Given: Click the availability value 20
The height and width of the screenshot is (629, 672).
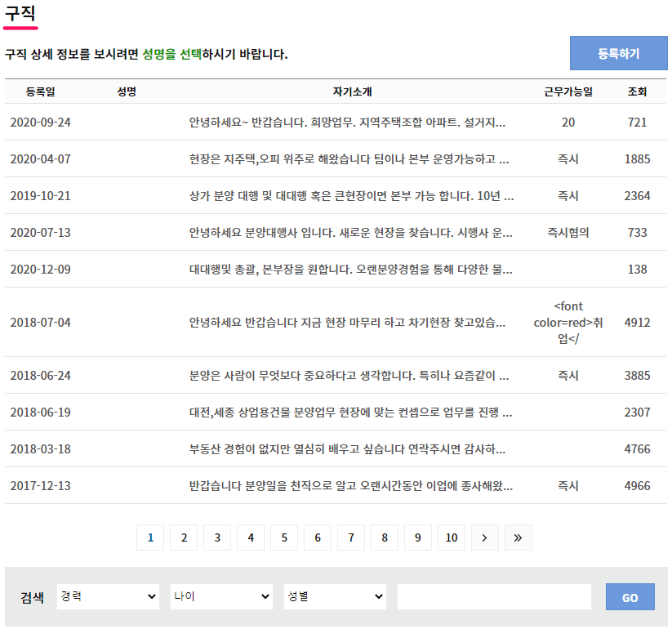Looking at the screenshot, I should (568, 123).
